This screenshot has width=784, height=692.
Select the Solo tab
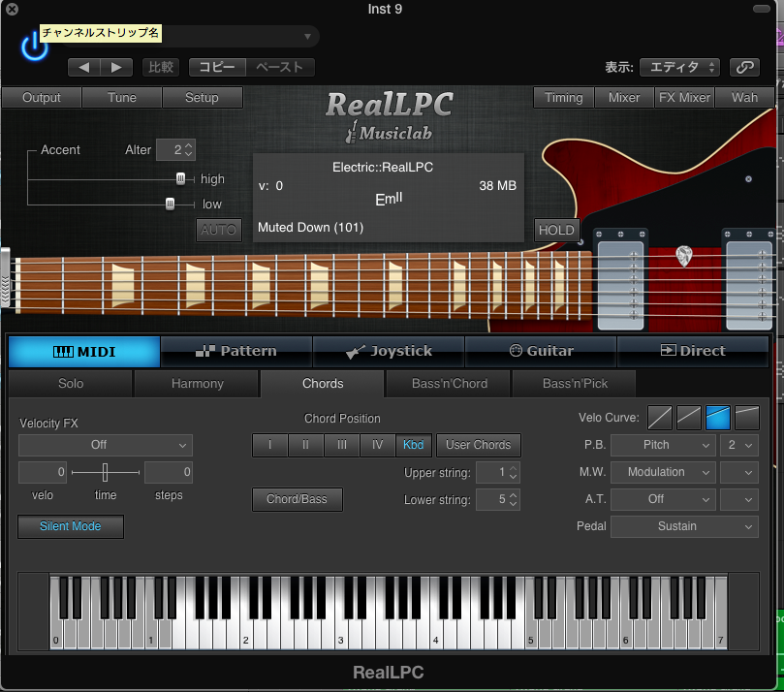coord(71,384)
